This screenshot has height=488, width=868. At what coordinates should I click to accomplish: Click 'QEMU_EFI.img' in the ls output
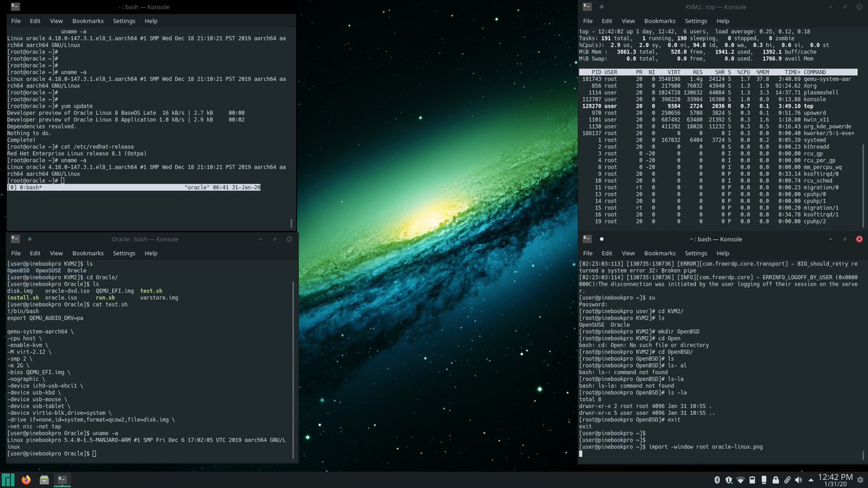115,291
